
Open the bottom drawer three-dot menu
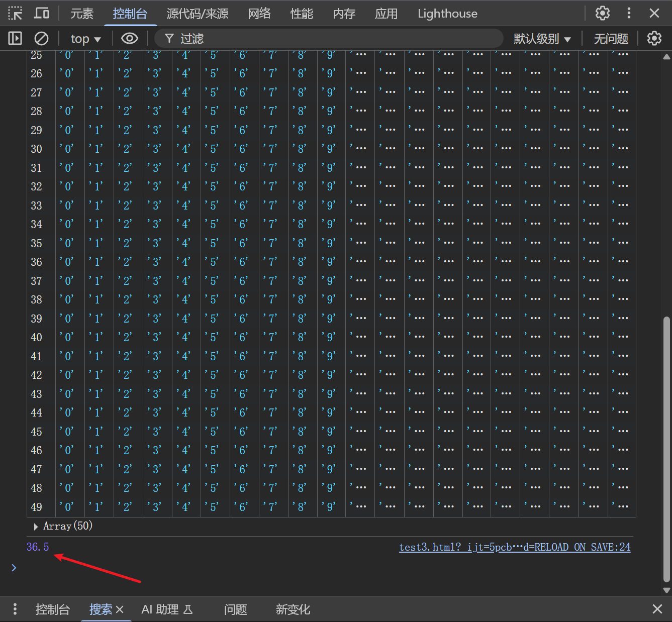coord(15,609)
